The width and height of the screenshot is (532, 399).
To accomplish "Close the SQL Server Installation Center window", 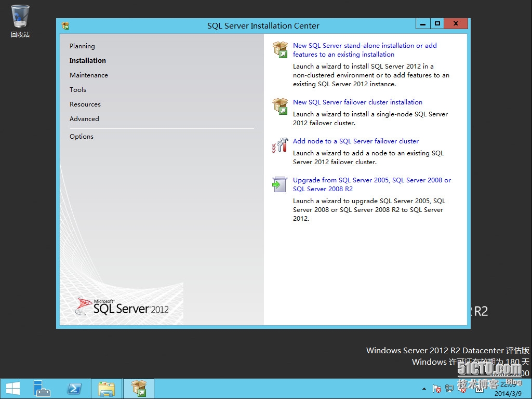I will [x=456, y=24].
